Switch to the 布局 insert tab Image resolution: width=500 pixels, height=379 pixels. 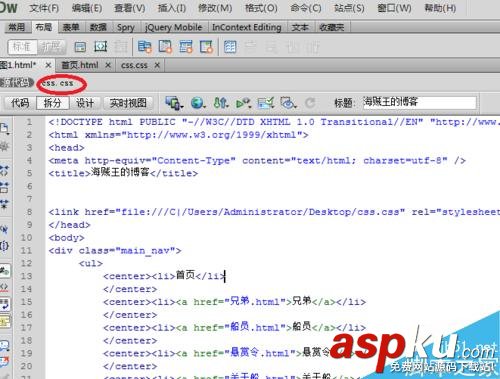[x=44, y=27]
